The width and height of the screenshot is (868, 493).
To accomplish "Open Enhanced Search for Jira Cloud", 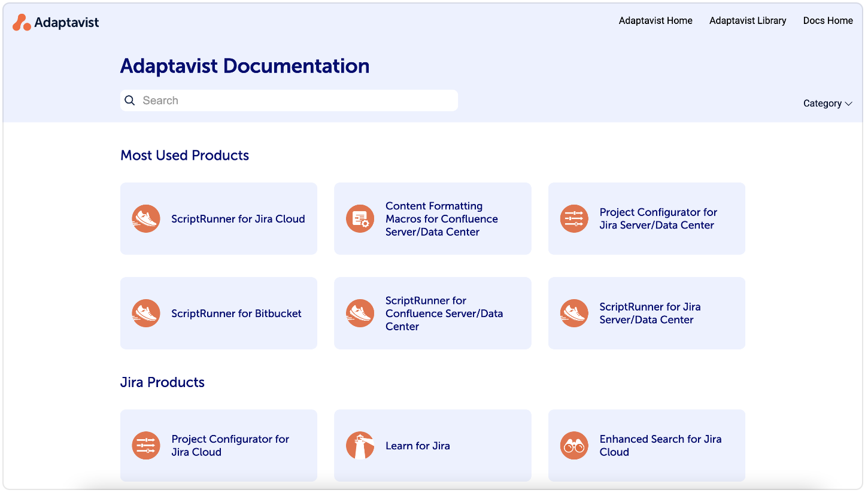I will (x=647, y=446).
